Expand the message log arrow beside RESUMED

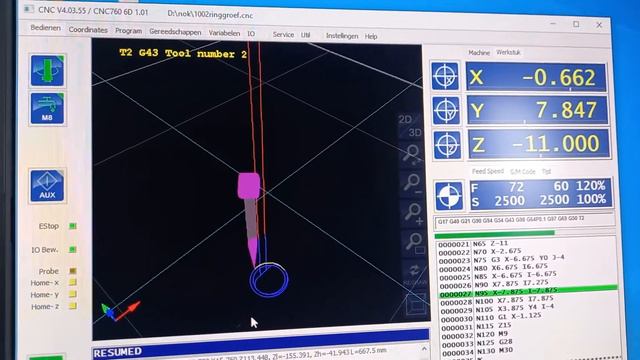coord(424,349)
